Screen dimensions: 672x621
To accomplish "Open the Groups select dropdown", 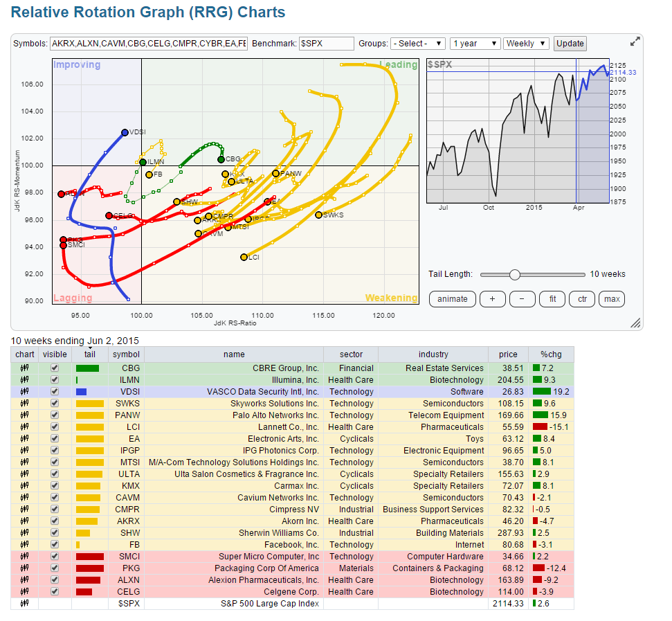I will click(418, 44).
